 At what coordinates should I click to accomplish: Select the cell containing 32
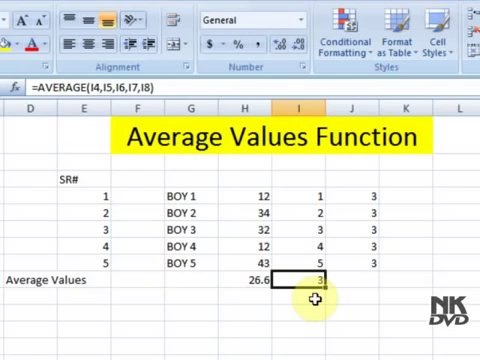(245, 230)
